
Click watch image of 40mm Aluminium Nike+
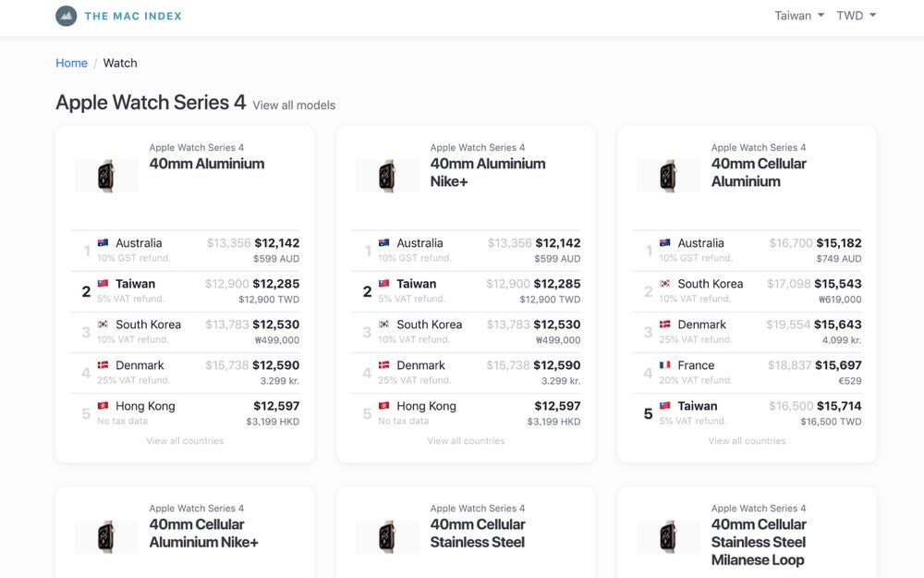387,176
